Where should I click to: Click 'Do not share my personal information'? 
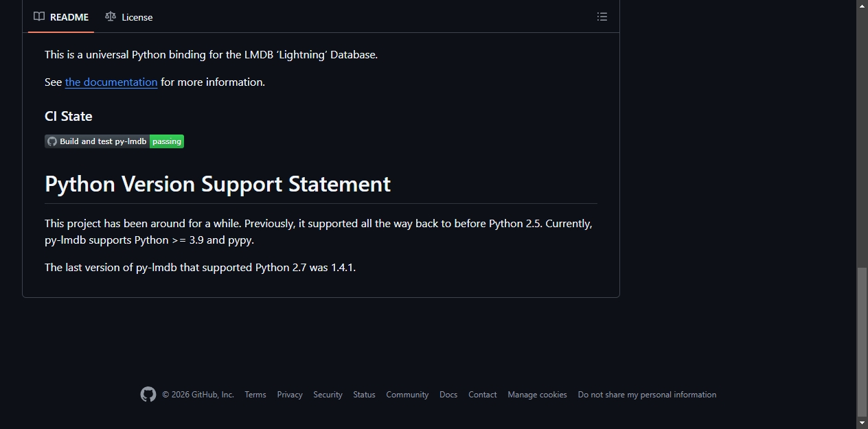click(x=647, y=395)
